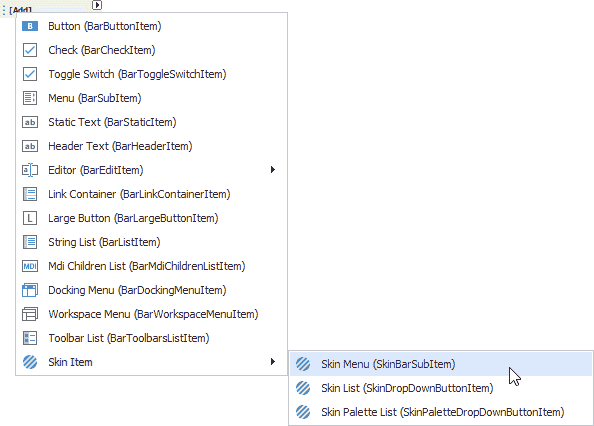Viewport: 594px width, 426px height.
Task: Click the Toolbar List icon
Action: pos(30,338)
